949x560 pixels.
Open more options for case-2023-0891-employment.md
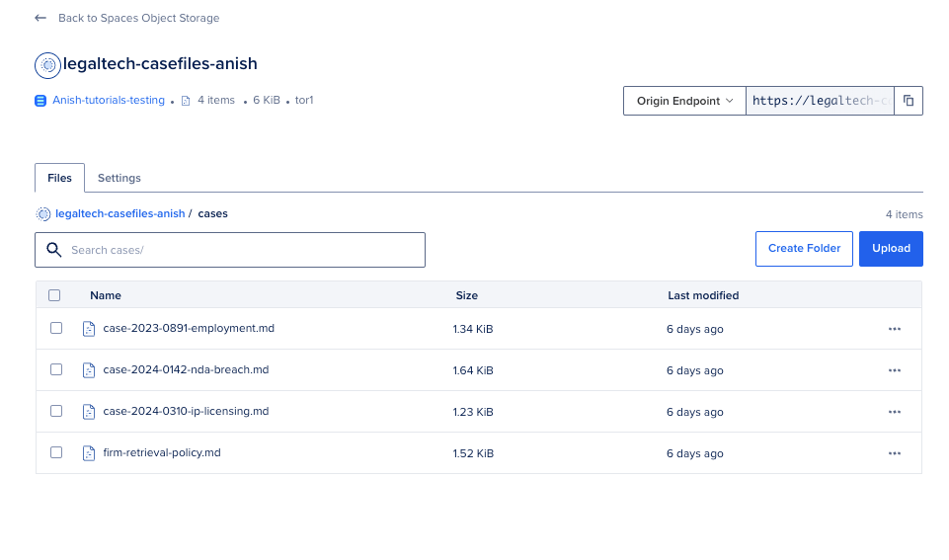pyautogui.click(x=895, y=329)
